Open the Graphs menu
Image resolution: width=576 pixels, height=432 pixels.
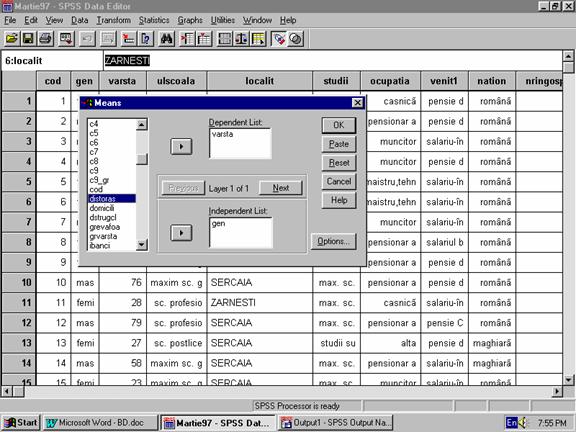[x=190, y=20]
